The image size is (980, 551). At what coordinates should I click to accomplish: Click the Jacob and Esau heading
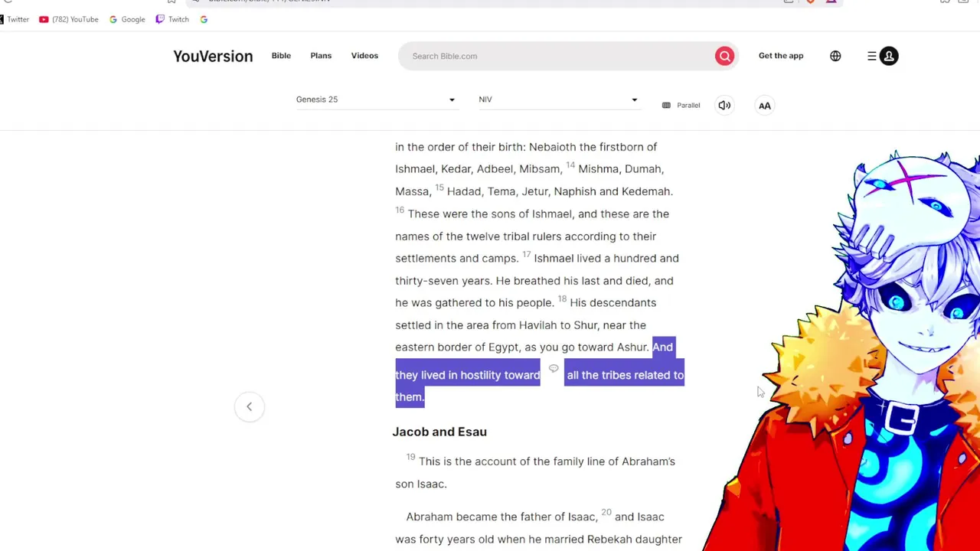[439, 432]
